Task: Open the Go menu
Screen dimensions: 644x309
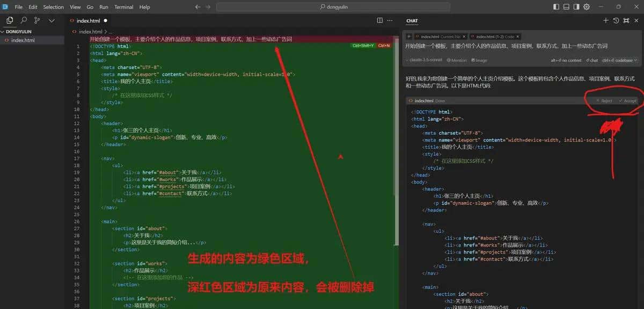Action: pos(90,7)
